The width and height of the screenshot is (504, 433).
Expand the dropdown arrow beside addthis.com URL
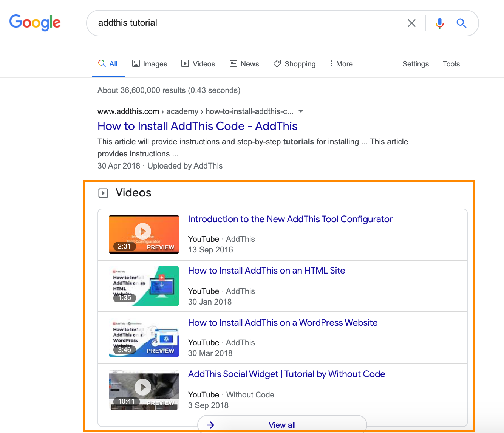coord(301,111)
